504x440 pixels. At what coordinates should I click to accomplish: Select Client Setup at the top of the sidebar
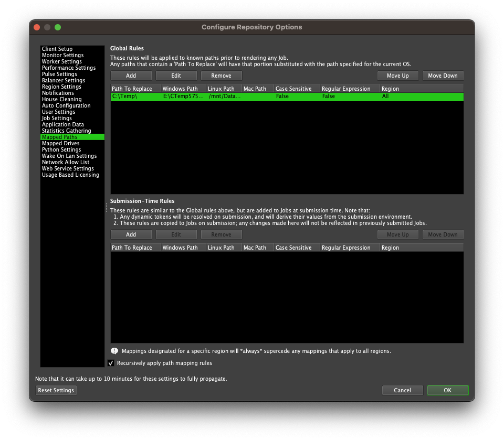click(x=57, y=49)
